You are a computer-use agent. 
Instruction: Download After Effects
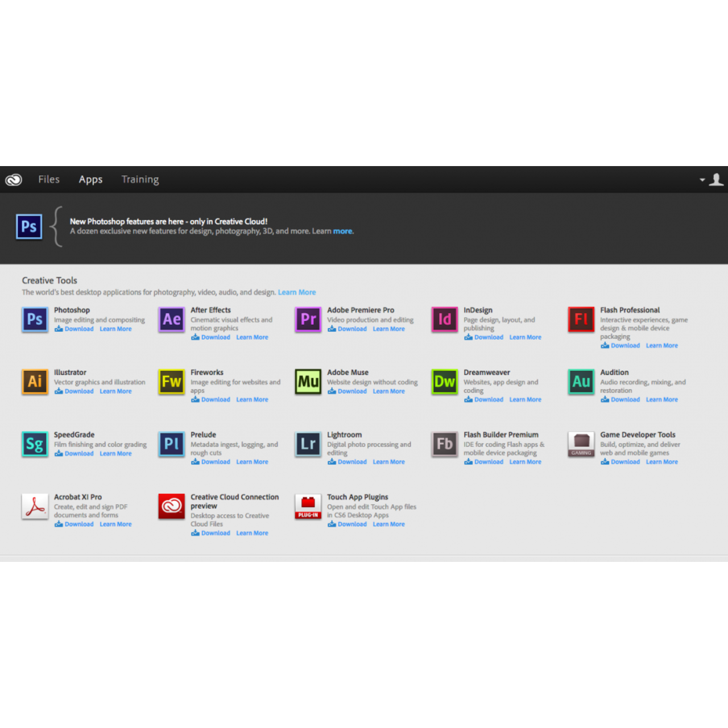coord(210,337)
